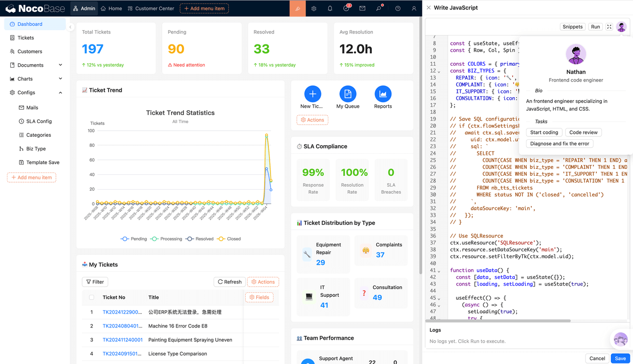Tick the select-all checkbox in My Tickets

pos(91,297)
